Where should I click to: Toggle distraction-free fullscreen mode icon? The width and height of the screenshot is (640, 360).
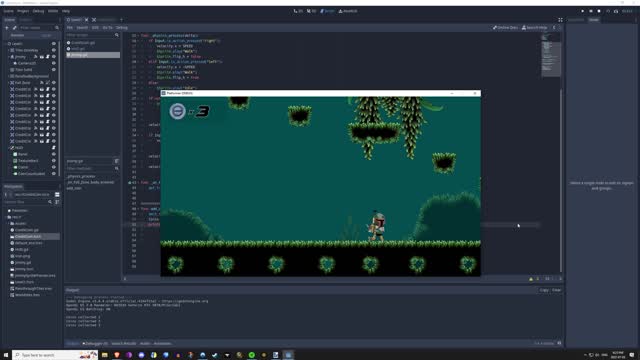560,20
